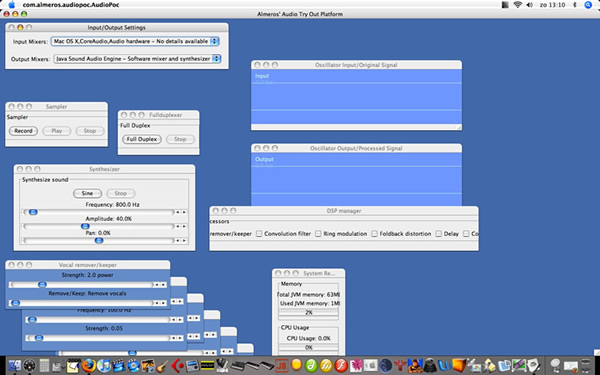The image size is (600, 375).
Task: Click the Strength 0.05 slider knob
Action: pyautogui.click(x=39, y=338)
